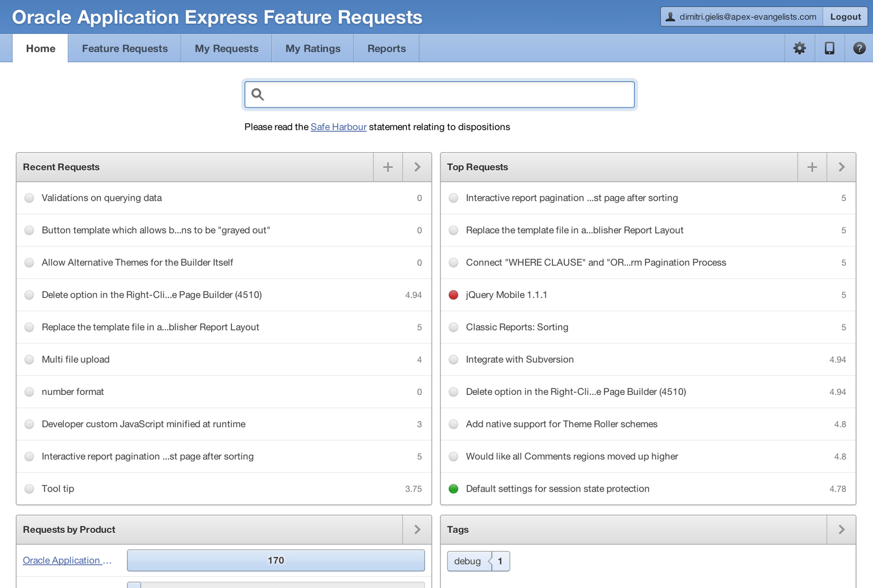Click green status dot for Default settings request
Viewport: 873px width, 588px height.
453,489
